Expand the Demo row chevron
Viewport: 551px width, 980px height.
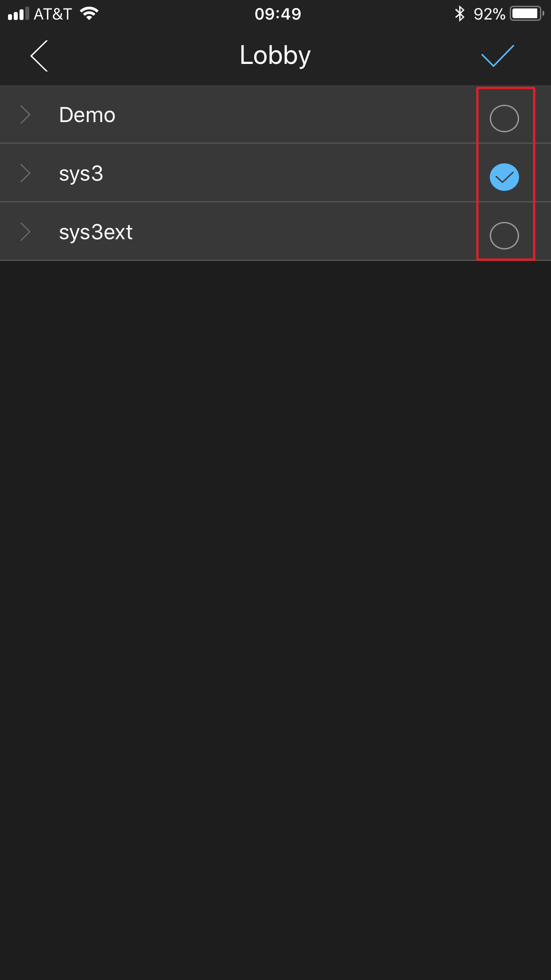click(25, 115)
